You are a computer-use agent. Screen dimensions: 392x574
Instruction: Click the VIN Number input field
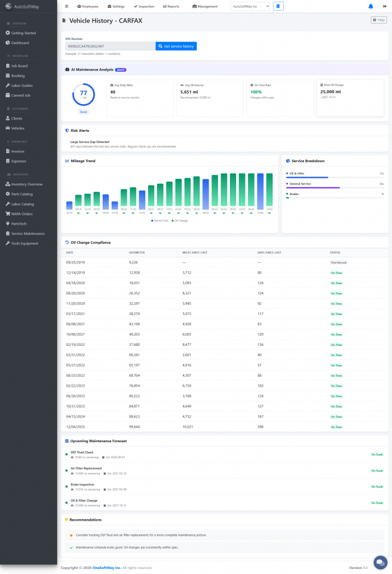pos(110,46)
